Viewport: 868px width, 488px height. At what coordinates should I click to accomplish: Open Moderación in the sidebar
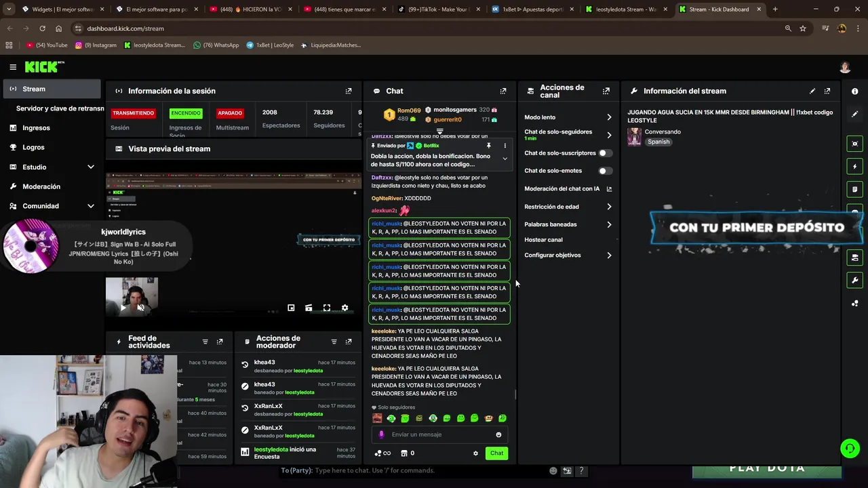pos(52,186)
